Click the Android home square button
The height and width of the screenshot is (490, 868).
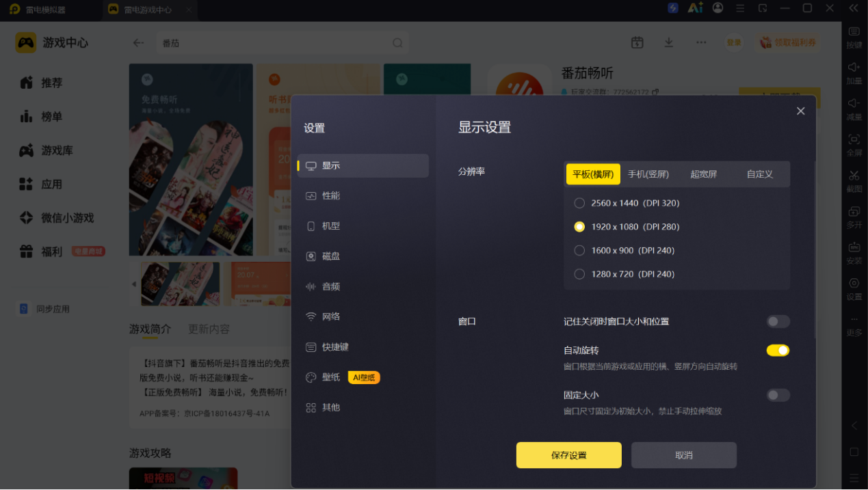click(854, 452)
